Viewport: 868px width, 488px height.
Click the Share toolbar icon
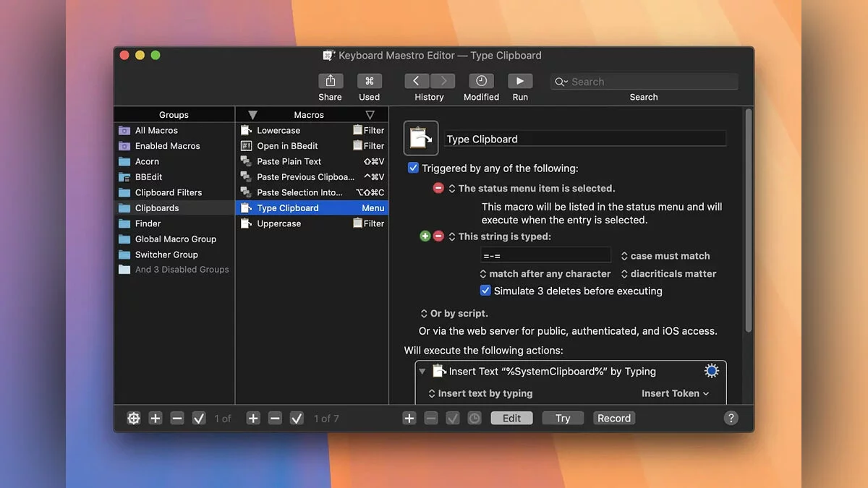tap(330, 81)
